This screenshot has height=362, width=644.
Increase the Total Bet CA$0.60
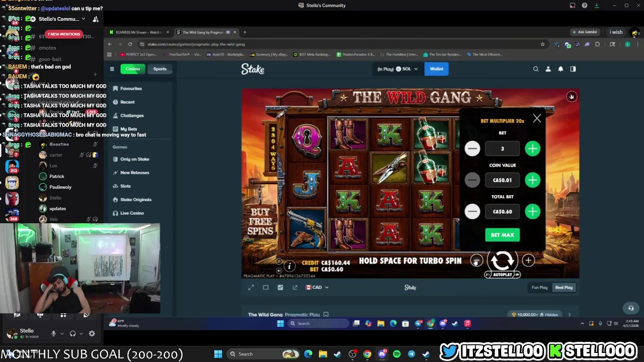click(532, 212)
